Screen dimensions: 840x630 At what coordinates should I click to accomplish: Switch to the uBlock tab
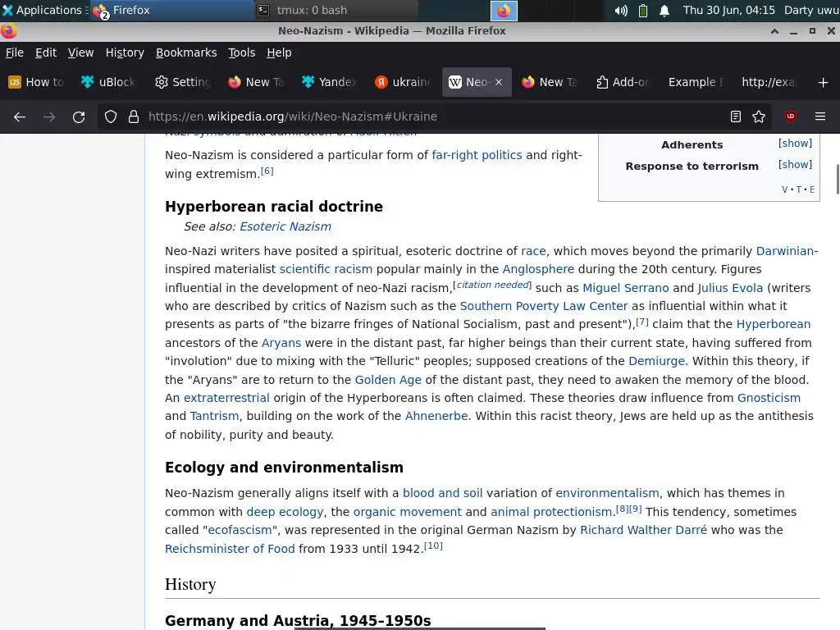[x=109, y=82]
